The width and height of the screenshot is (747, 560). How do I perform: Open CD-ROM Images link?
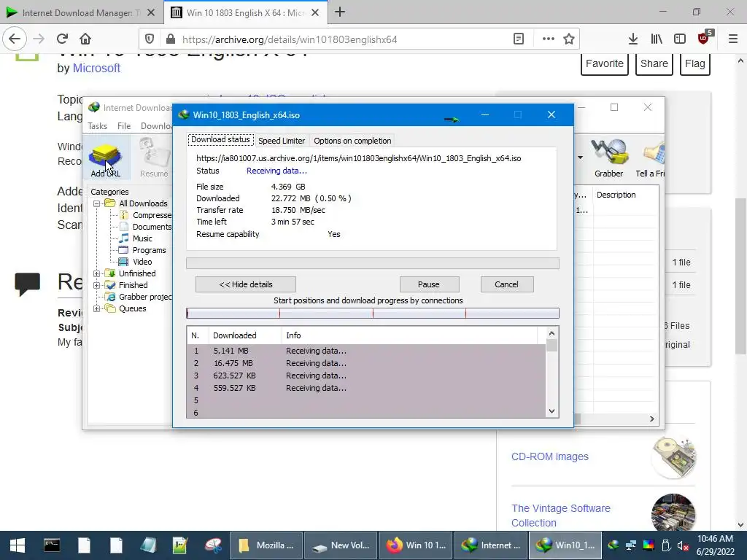[550, 456]
